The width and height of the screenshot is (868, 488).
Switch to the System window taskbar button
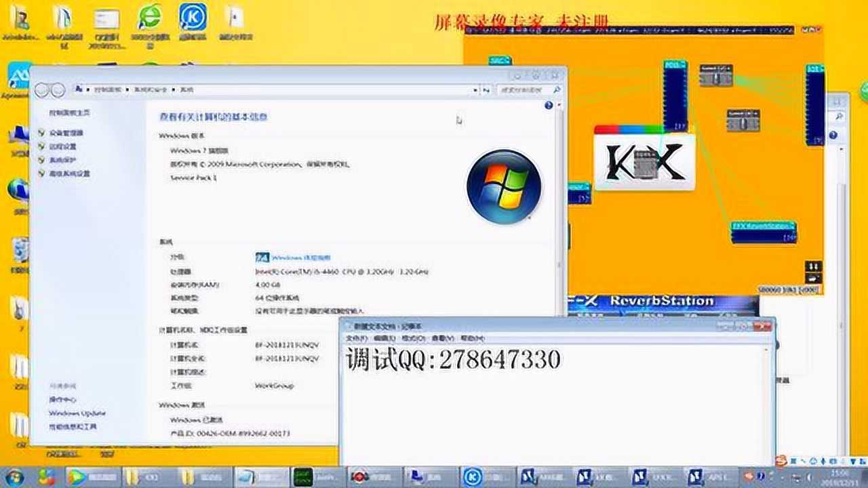click(x=431, y=476)
